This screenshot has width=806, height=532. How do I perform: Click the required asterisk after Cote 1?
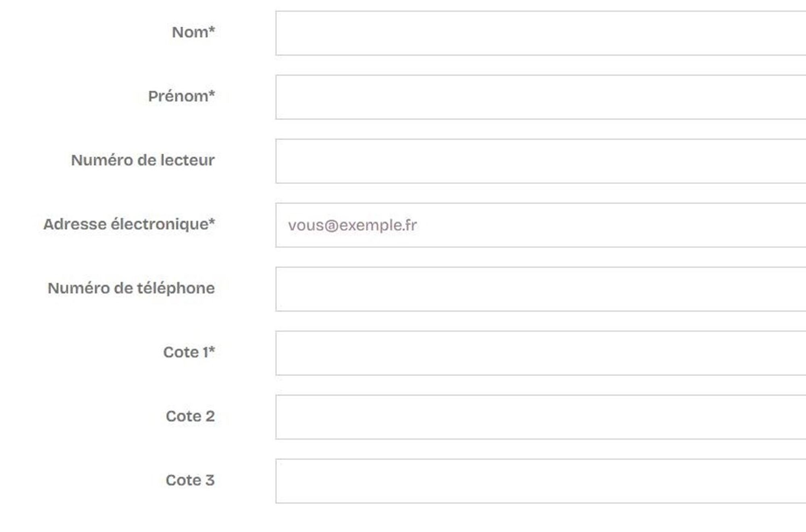pos(212,349)
